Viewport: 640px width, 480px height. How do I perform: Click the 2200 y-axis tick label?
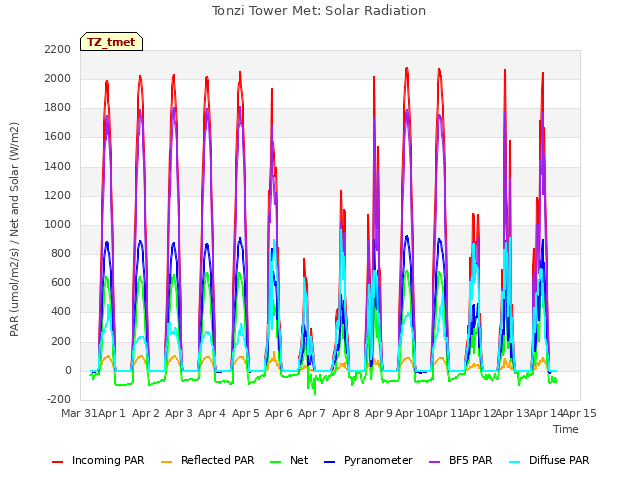[58, 49]
